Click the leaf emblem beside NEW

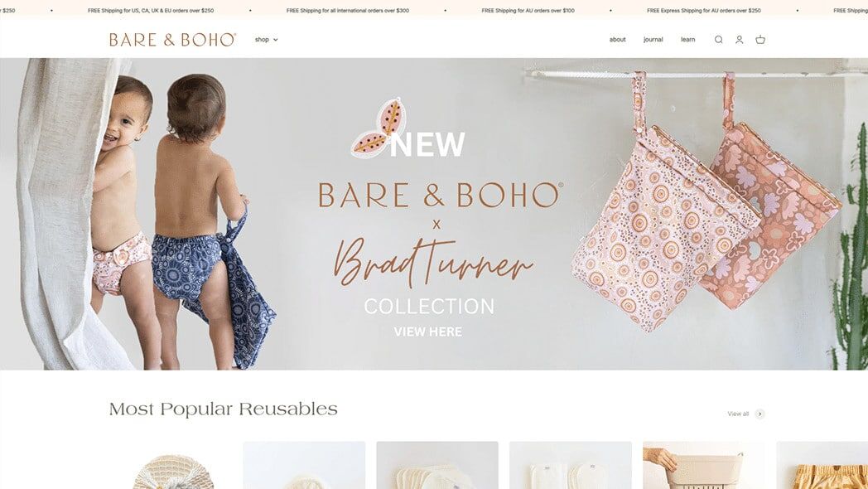point(378,128)
